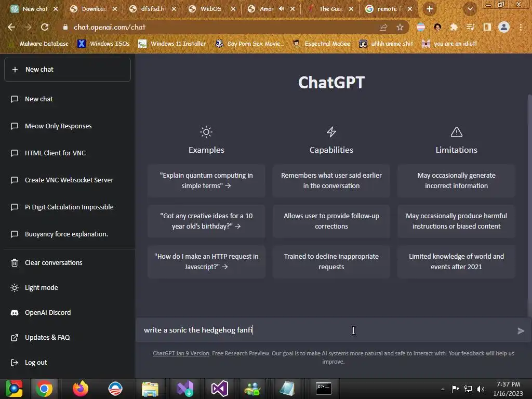Open the Chrome profile avatar icon
The height and width of the screenshot is (399, 532).
[x=504, y=27]
